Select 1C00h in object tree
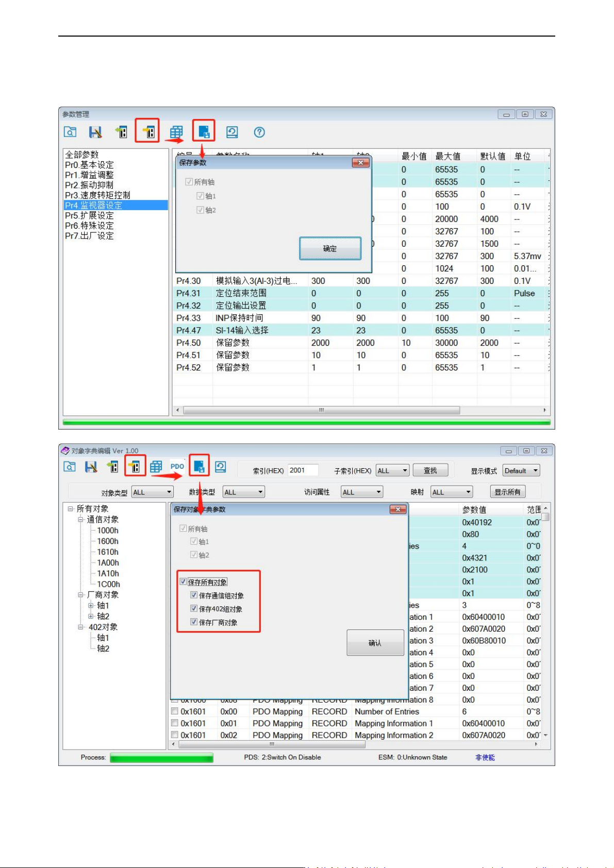Screen dimensions: 614x868 coord(108,584)
